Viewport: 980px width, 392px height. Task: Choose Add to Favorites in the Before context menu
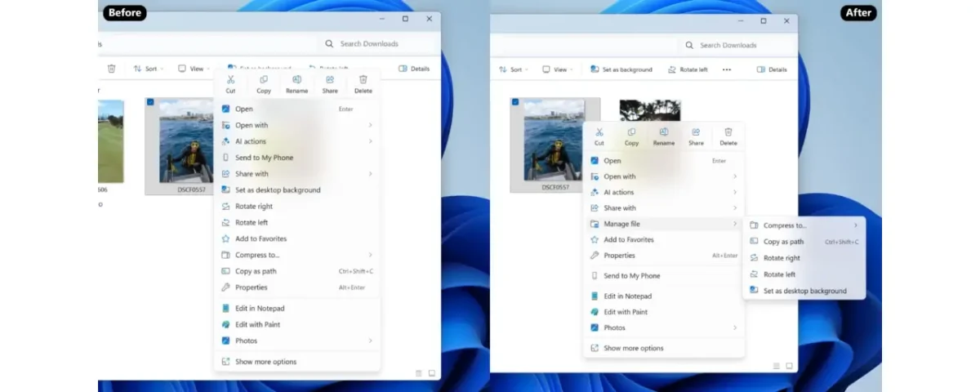pyautogui.click(x=297, y=238)
